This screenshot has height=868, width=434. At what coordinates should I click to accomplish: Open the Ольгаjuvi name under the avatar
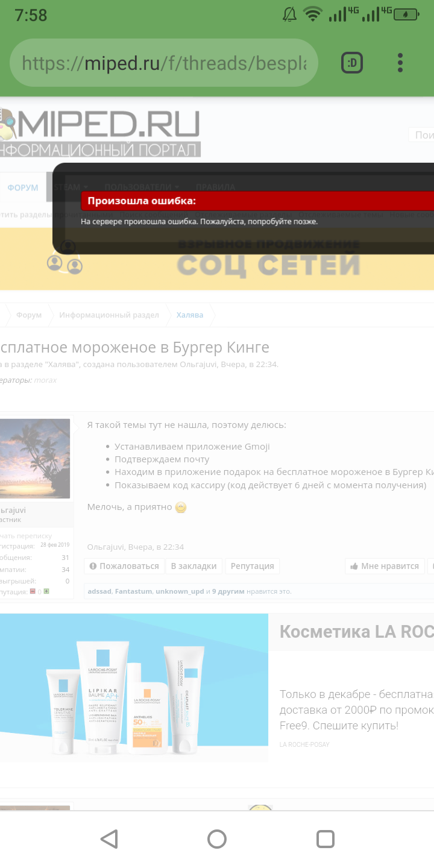pyautogui.click(x=13, y=510)
